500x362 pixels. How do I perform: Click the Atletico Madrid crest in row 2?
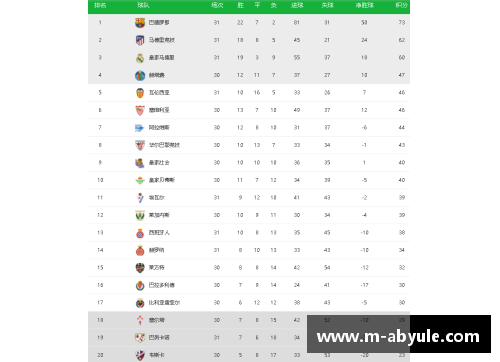tap(140, 40)
